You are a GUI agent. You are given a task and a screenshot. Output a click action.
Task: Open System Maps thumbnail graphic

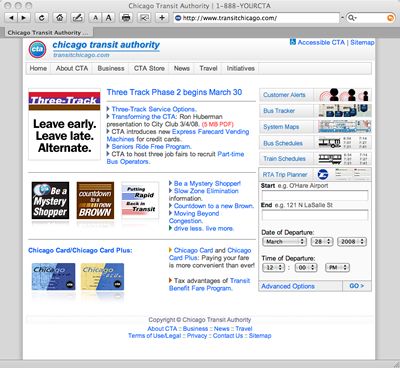(345, 127)
